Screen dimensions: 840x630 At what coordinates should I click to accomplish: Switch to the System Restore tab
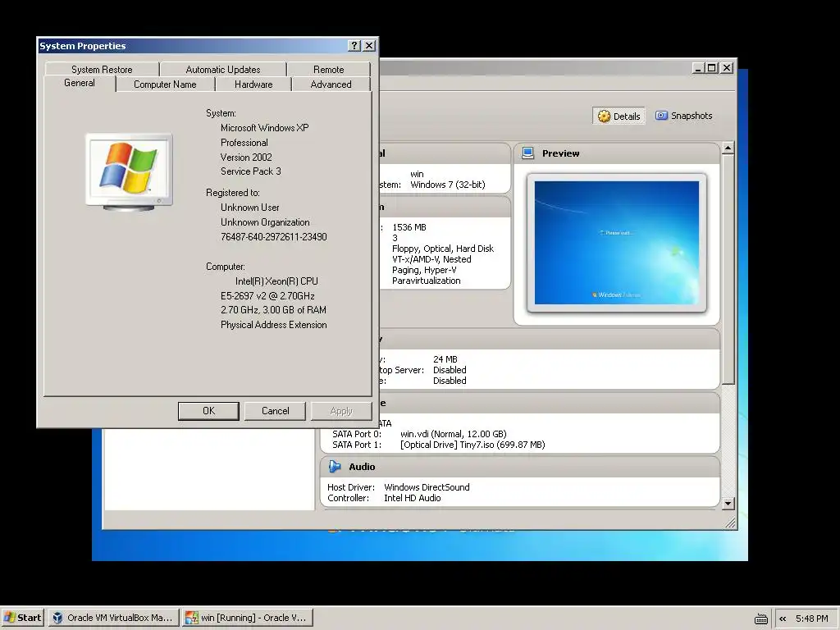pos(102,70)
